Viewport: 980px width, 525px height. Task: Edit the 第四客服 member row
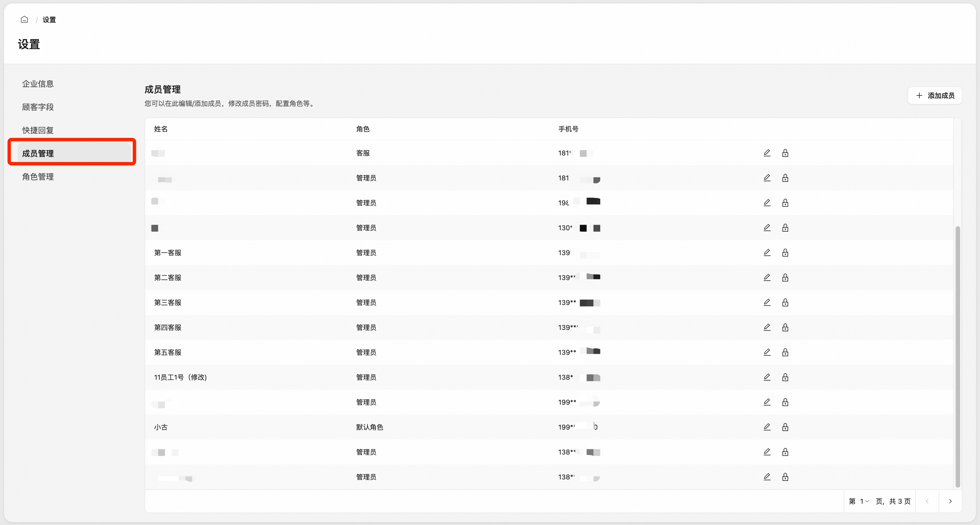click(767, 327)
